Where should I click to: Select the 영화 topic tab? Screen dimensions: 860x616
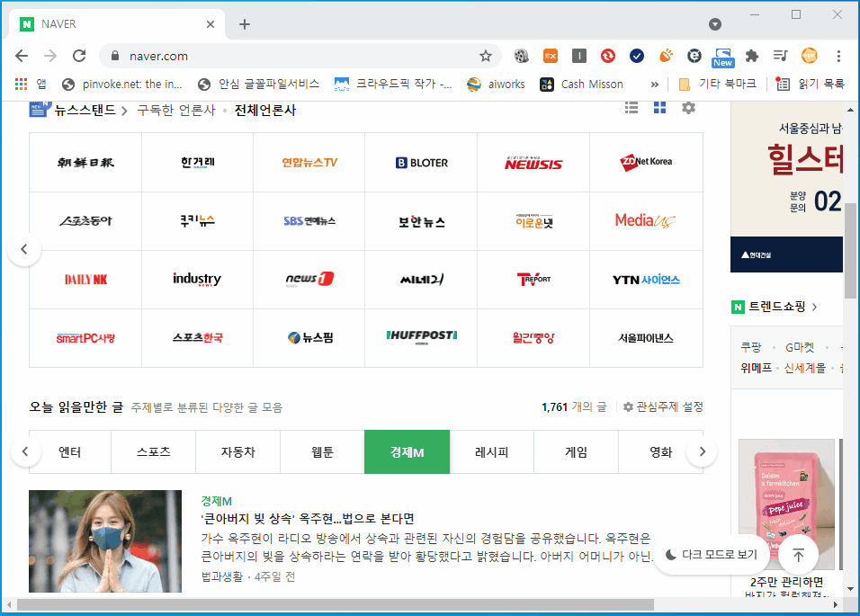tap(660, 452)
